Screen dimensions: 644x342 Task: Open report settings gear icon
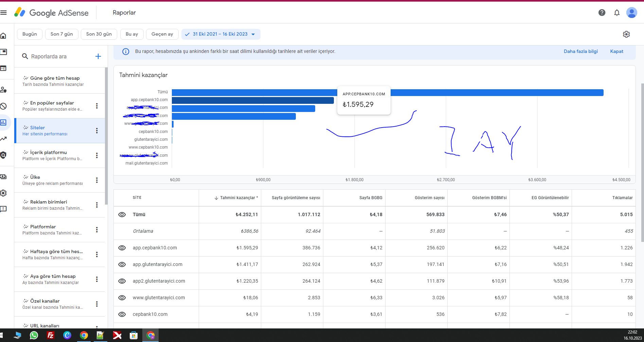point(626,34)
